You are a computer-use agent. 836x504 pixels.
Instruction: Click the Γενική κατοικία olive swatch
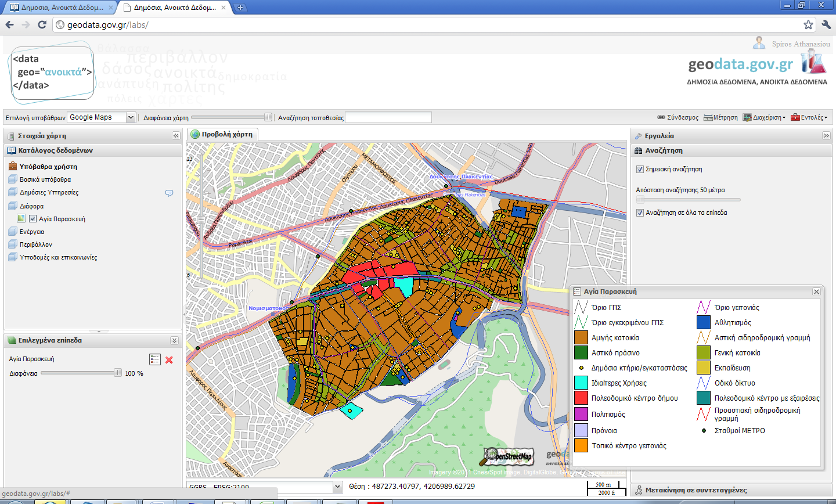pyautogui.click(x=704, y=352)
